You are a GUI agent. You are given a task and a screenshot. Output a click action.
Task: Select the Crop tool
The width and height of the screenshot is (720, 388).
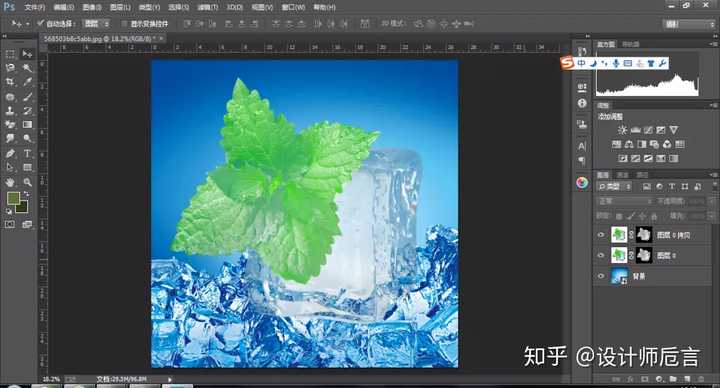click(10, 82)
